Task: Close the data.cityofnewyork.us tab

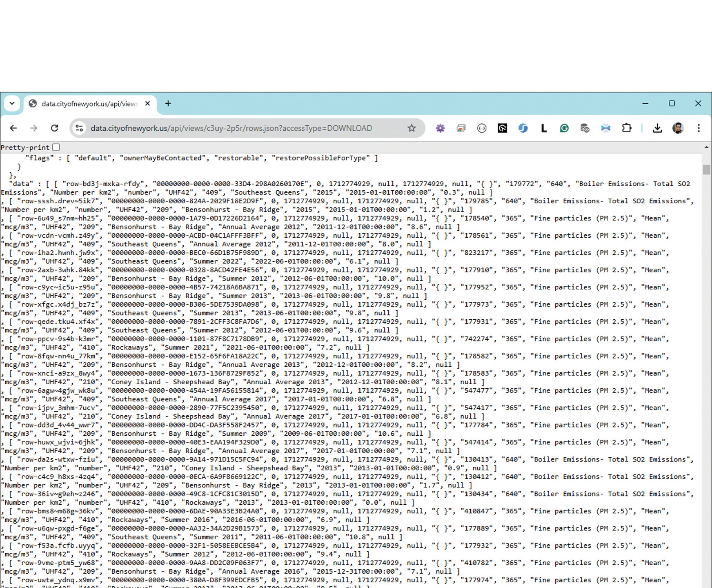Action: tap(148, 104)
